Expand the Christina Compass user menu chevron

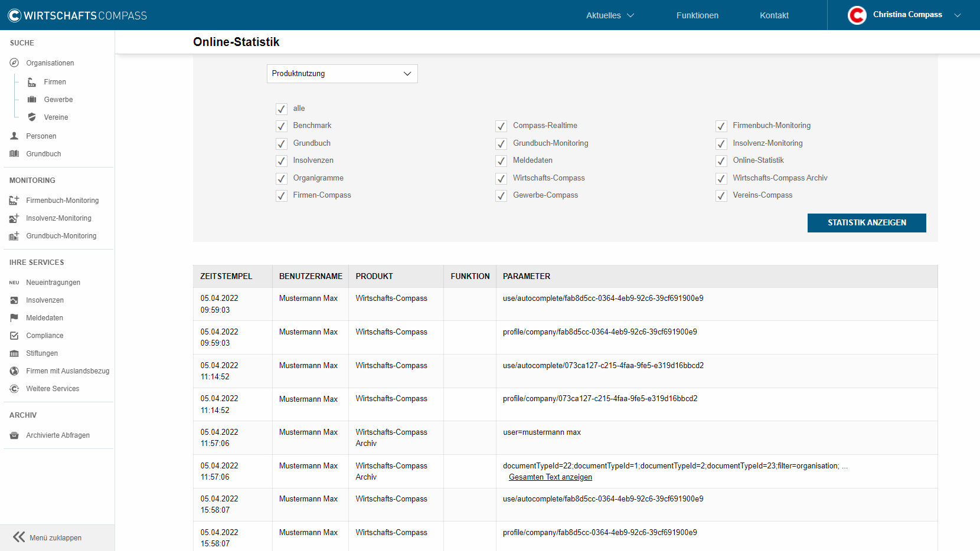(x=958, y=15)
